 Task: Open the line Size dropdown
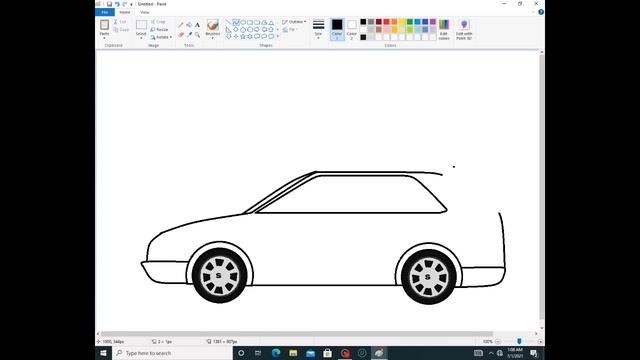[x=318, y=29]
